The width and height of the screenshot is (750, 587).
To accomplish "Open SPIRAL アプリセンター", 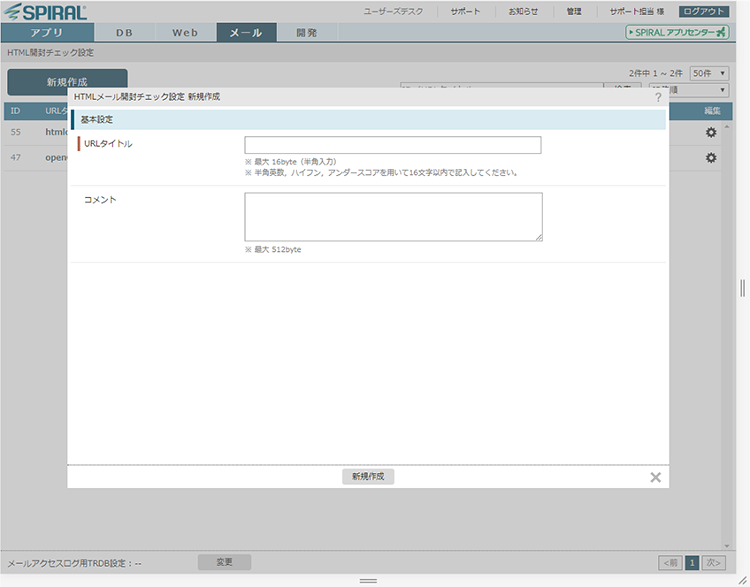I will [x=677, y=32].
